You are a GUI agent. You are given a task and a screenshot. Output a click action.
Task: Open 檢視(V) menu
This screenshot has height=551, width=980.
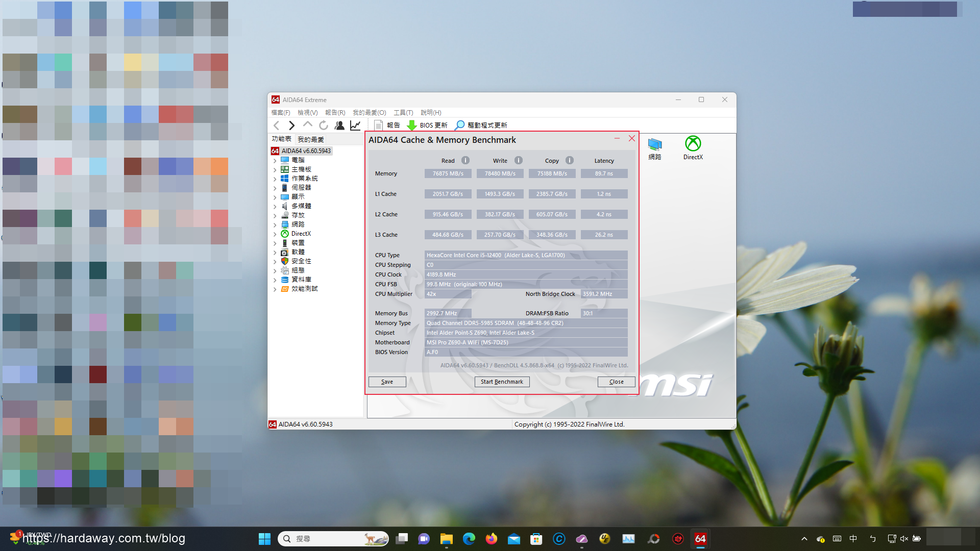pos(308,112)
